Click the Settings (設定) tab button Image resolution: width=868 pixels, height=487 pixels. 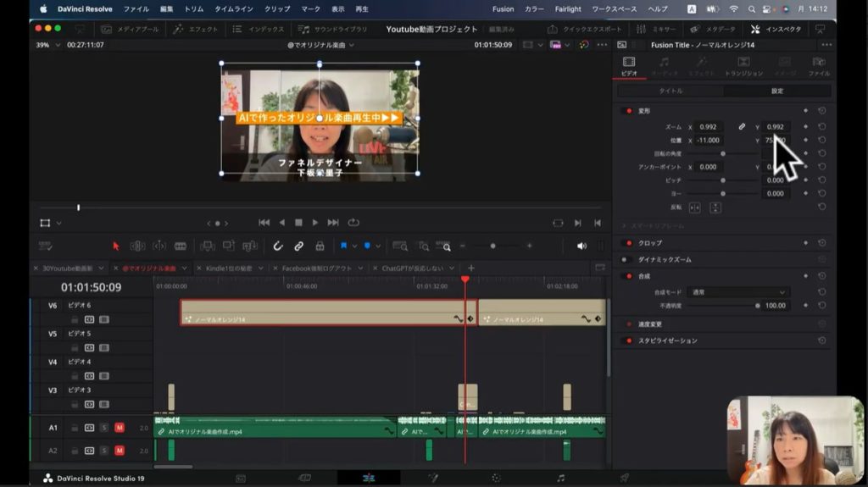pyautogui.click(x=776, y=91)
